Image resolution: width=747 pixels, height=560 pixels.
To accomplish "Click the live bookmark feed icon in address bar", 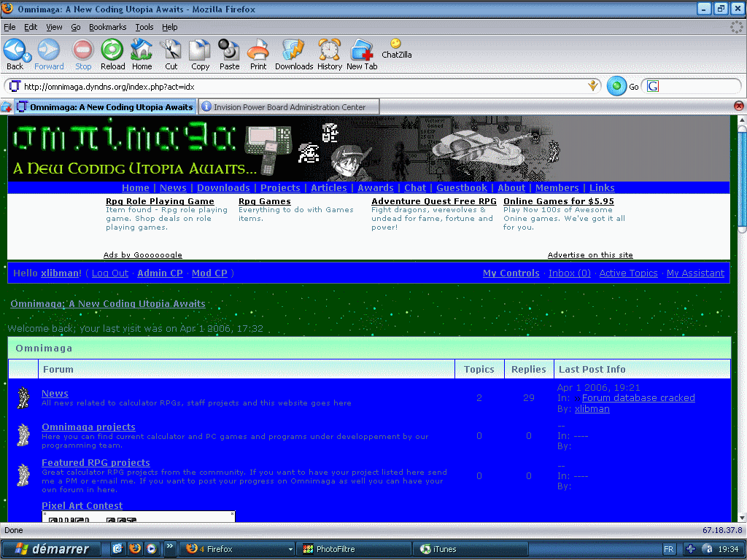I will [x=593, y=86].
